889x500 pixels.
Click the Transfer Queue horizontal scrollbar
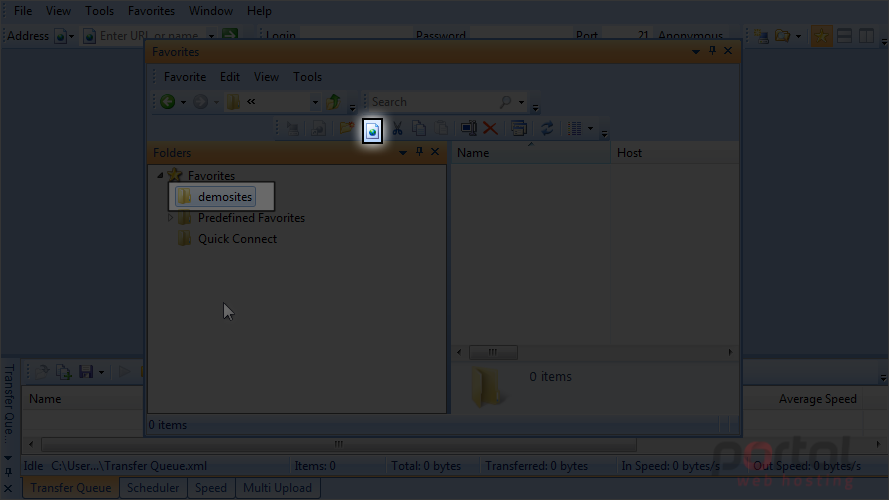(338, 444)
